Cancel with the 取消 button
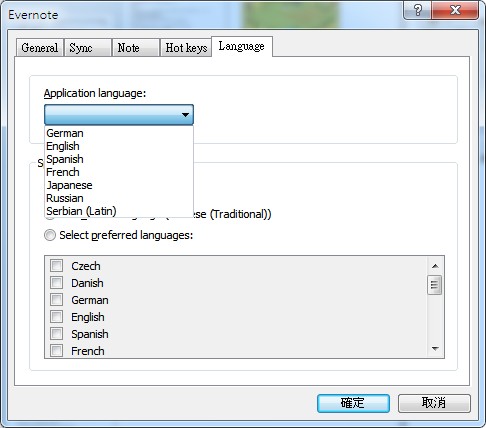 [434, 403]
